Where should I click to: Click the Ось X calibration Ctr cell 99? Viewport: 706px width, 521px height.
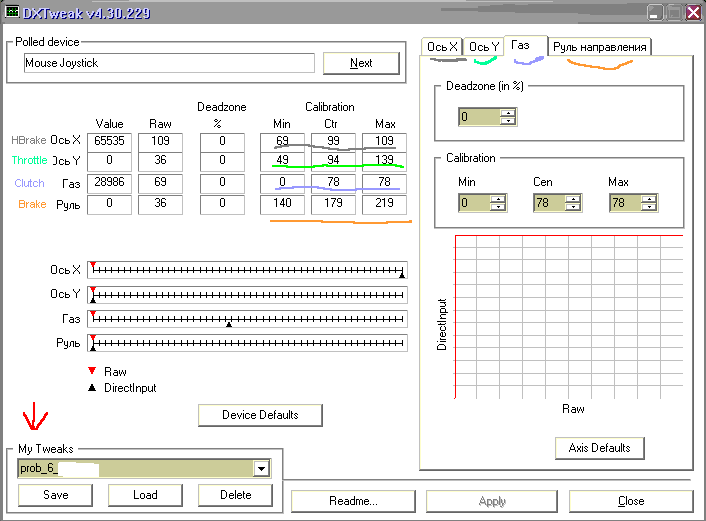[333, 141]
